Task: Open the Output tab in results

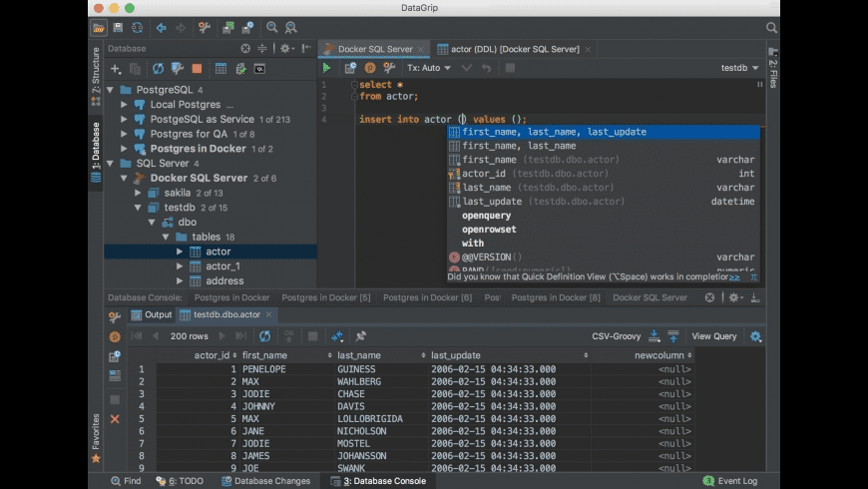Action: 151,315
